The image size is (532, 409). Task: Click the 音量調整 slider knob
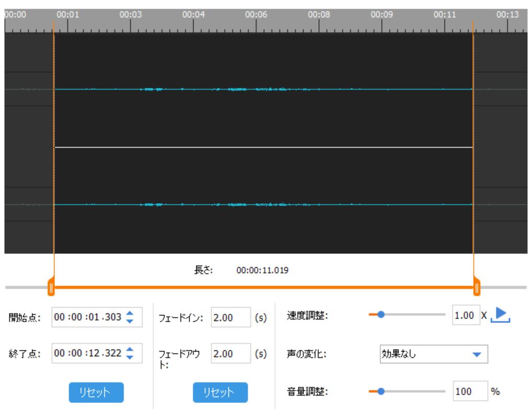coord(381,390)
